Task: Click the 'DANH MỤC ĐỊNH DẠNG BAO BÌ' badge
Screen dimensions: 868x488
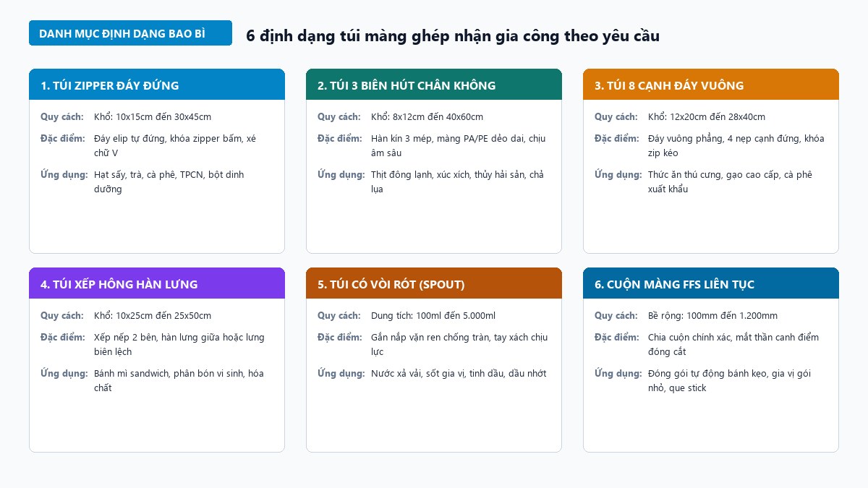Action: pyautogui.click(x=130, y=33)
